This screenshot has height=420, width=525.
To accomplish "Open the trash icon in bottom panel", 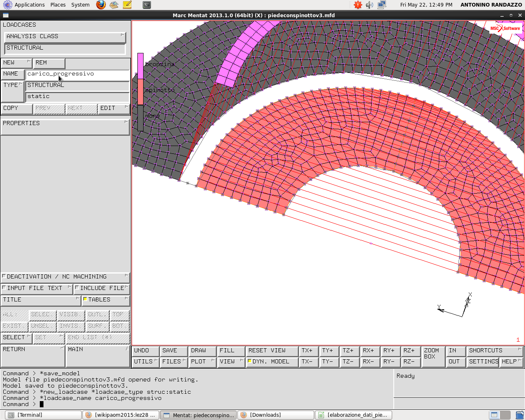I will [519, 415].
